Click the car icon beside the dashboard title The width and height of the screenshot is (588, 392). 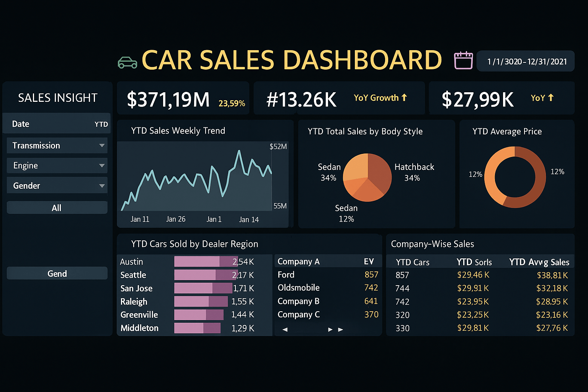127,61
